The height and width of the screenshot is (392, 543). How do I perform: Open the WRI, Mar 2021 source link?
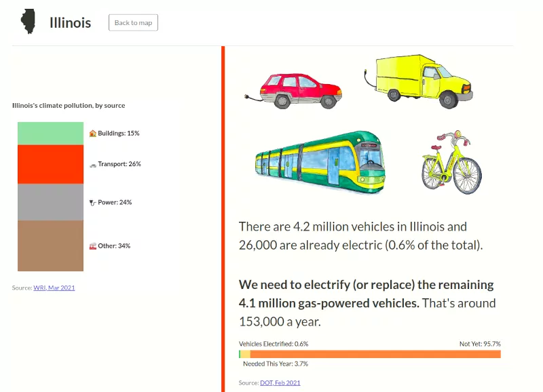click(x=54, y=288)
